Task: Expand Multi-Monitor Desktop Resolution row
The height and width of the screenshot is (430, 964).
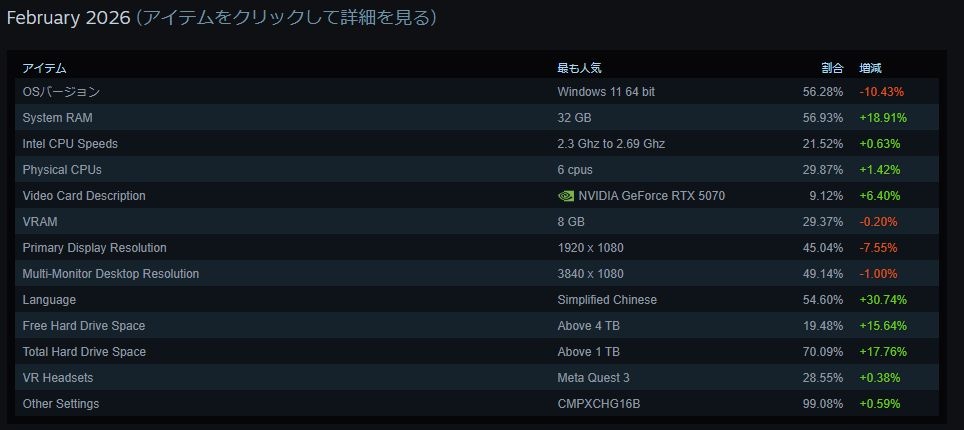Action: (110, 274)
